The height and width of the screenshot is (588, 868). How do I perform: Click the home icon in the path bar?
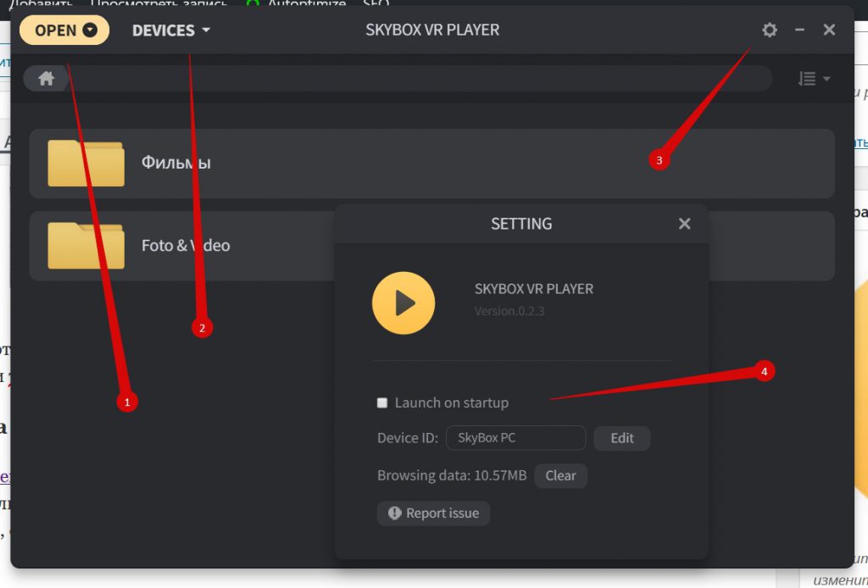pyautogui.click(x=46, y=78)
